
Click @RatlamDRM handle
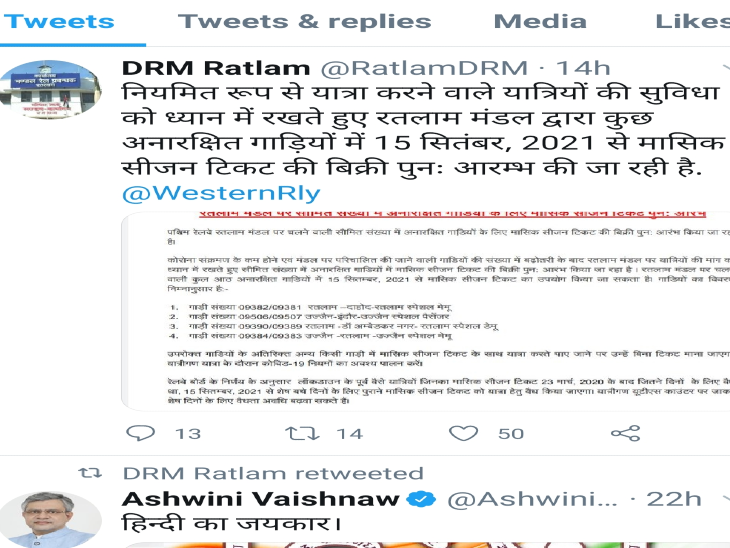424,68
